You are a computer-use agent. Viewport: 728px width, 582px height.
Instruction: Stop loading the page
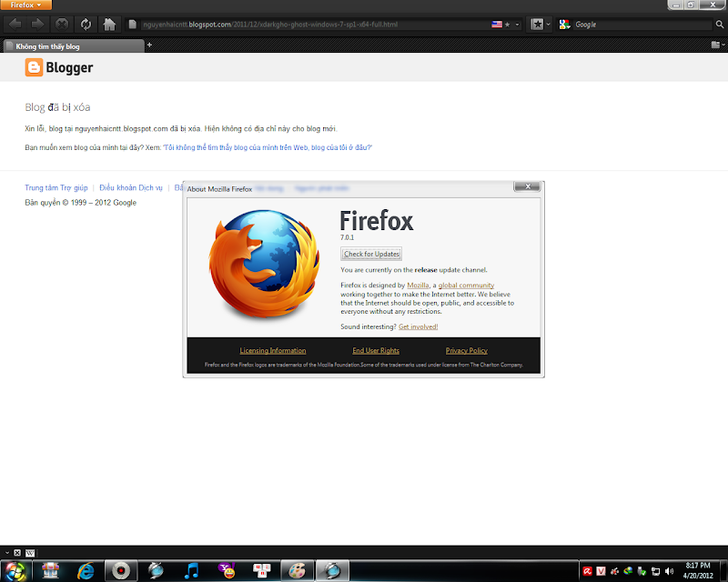click(x=61, y=25)
